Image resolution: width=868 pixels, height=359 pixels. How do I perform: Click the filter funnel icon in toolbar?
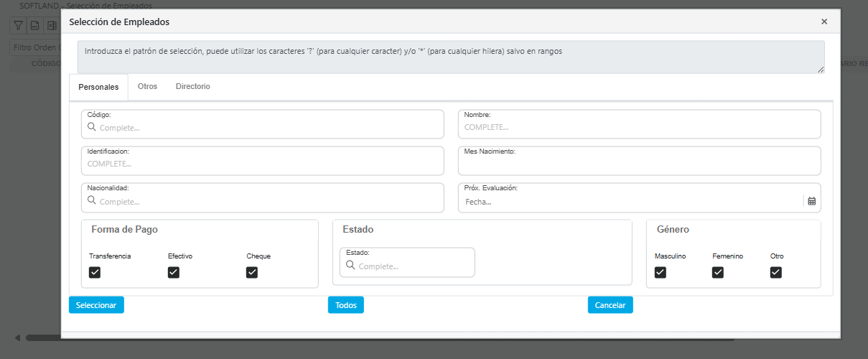point(19,26)
